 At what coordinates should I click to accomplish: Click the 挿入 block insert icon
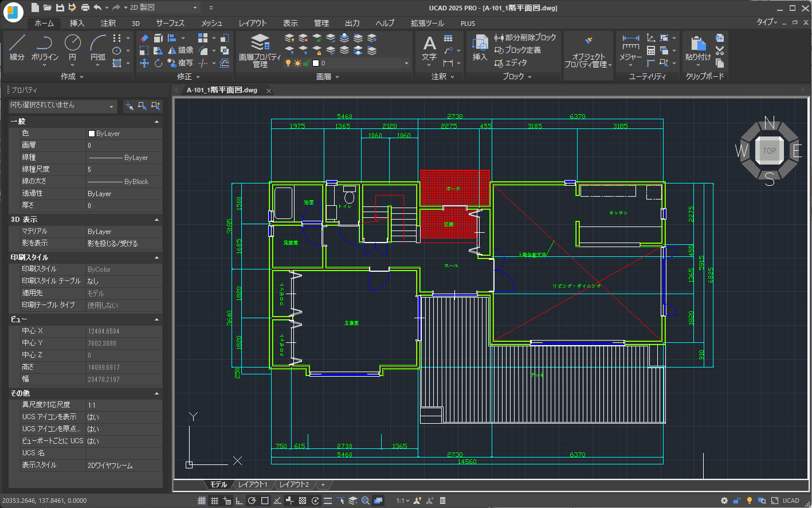click(480, 48)
